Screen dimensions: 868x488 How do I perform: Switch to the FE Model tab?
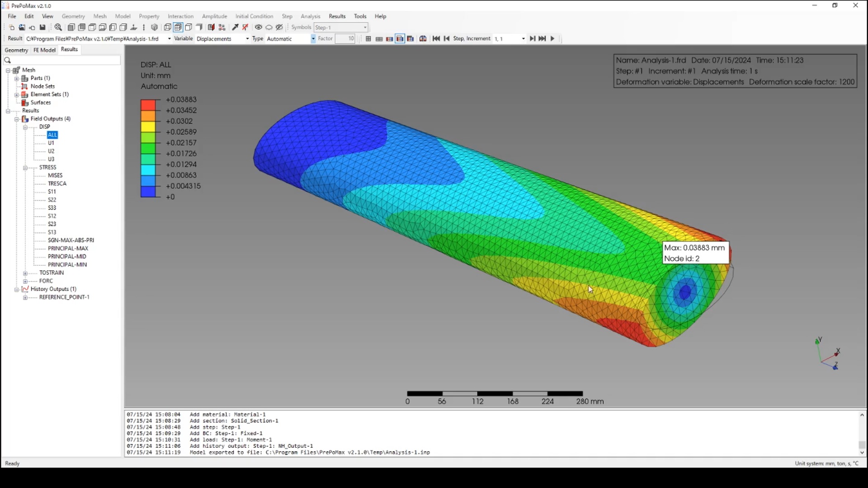(44, 50)
